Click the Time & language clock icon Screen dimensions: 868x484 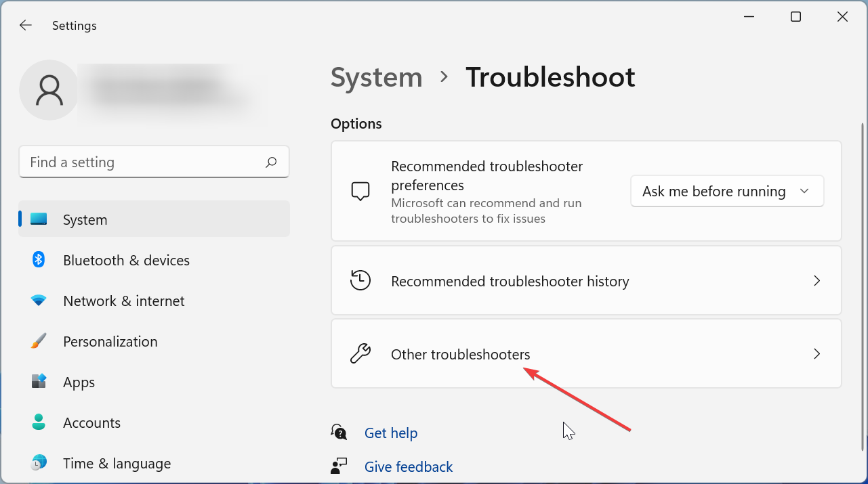(39, 463)
